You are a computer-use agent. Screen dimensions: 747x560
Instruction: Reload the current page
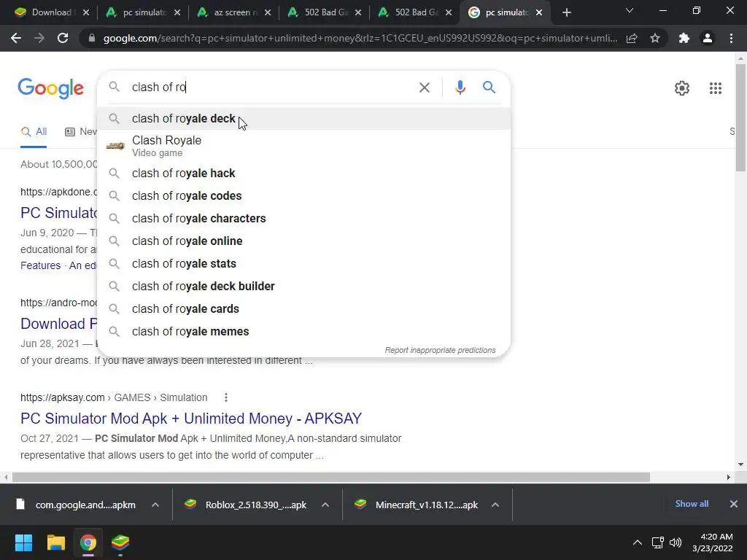63,38
